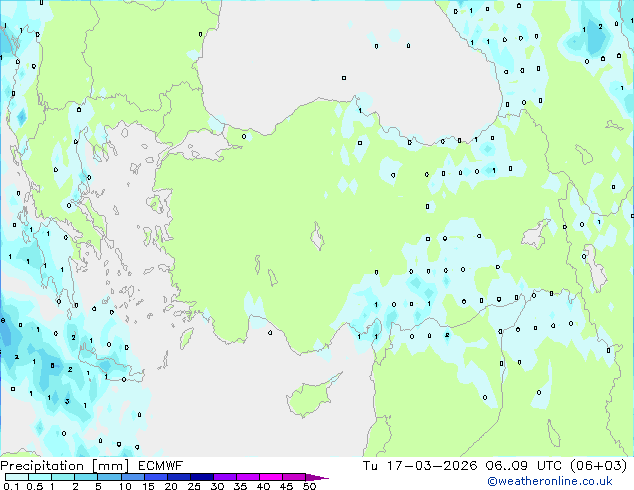Click the '25' legend scale label
This screenshot has width=634, height=490.
[194, 486]
